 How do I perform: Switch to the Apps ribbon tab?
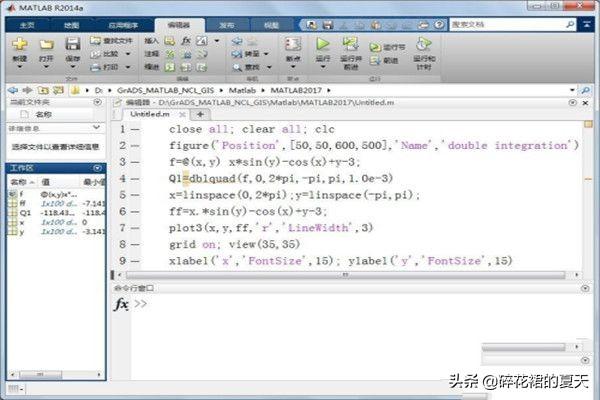(123, 25)
